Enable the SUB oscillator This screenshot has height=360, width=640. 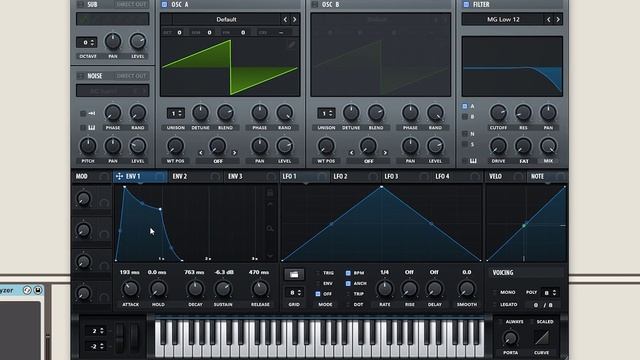[x=80, y=4]
